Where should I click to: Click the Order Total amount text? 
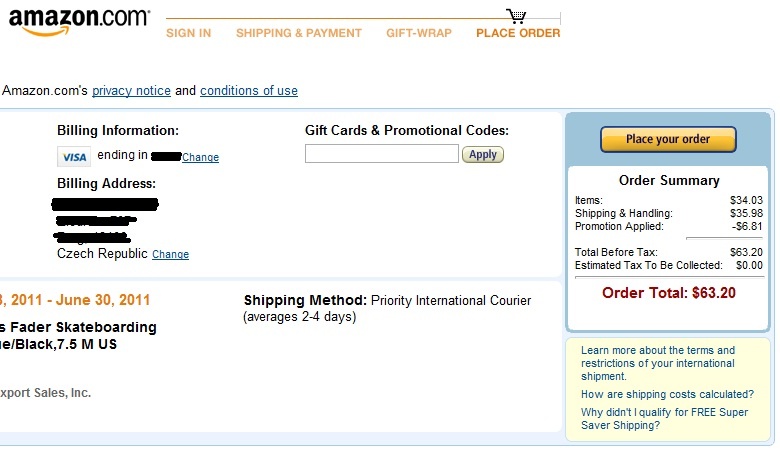click(x=668, y=293)
